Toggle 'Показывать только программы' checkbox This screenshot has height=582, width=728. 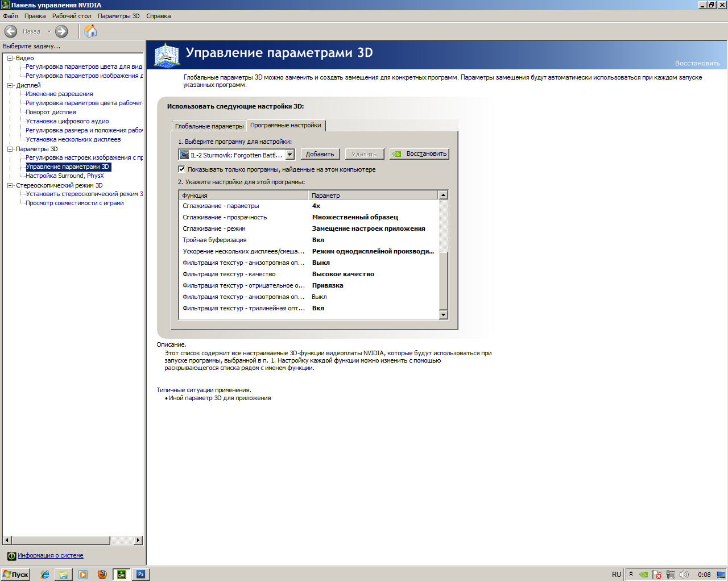[181, 169]
